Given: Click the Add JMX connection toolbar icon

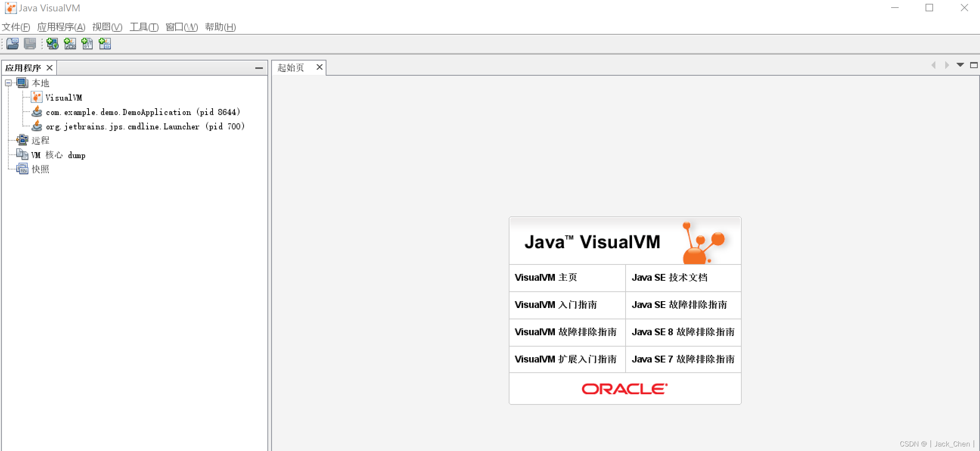Looking at the screenshot, I should pyautogui.click(x=70, y=44).
